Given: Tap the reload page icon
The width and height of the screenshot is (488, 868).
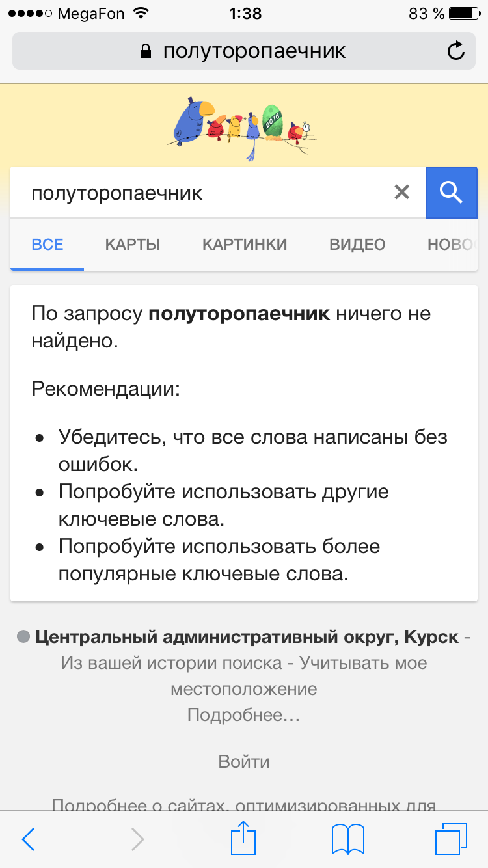Looking at the screenshot, I should (x=456, y=51).
